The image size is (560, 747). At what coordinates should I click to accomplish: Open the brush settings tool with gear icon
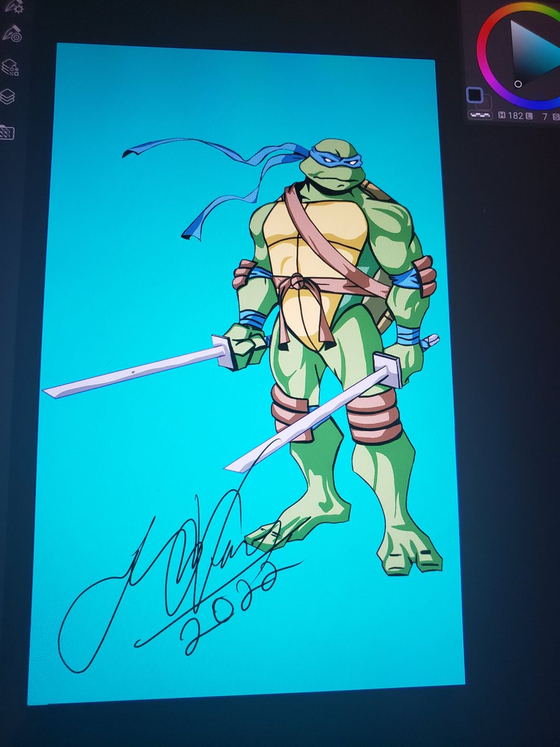point(16,8)
